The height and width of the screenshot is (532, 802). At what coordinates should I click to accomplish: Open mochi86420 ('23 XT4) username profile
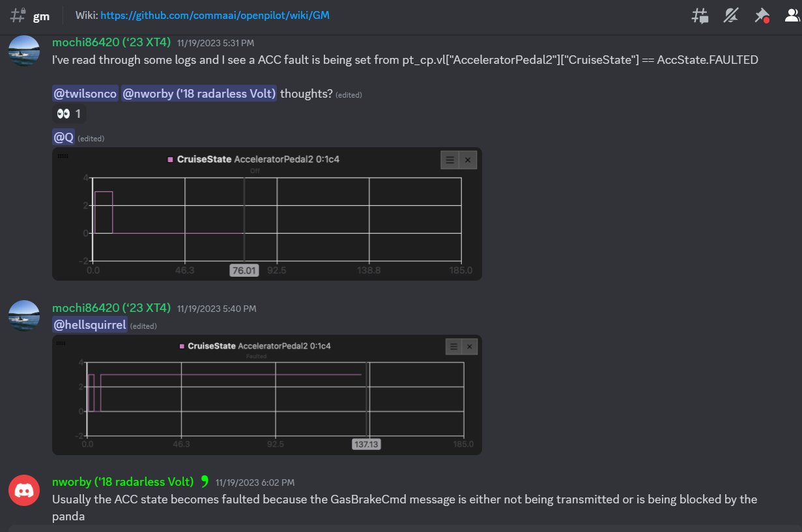(110, 42)
